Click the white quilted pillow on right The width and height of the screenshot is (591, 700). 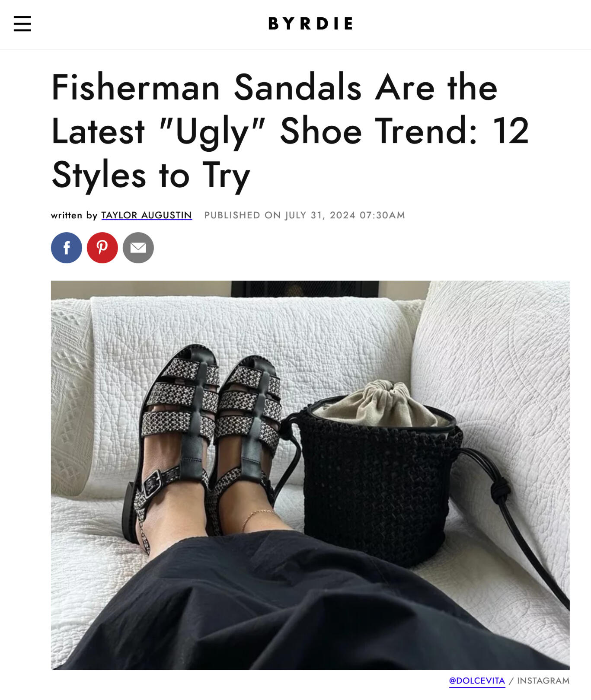click(x=497, y=368)
